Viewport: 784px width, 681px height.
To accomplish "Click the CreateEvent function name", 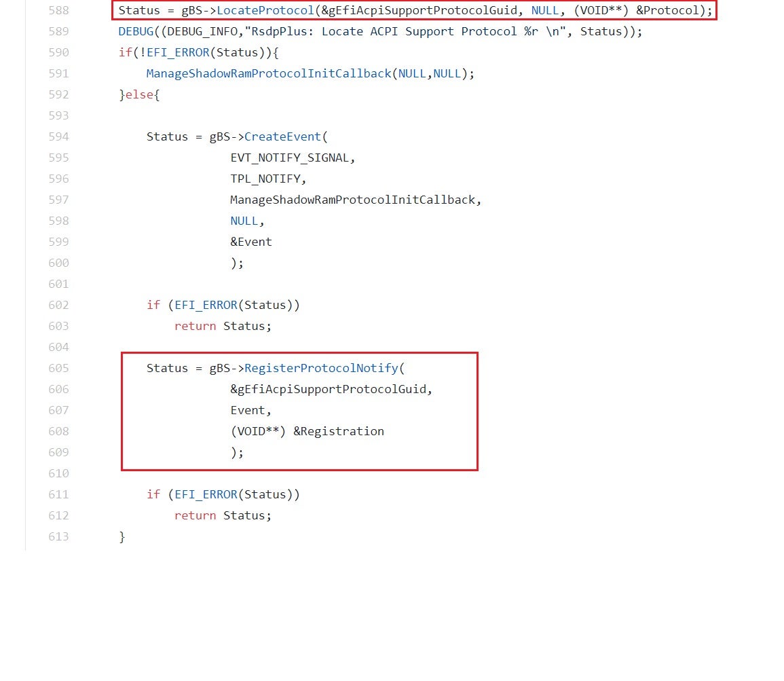I will 282,136.
